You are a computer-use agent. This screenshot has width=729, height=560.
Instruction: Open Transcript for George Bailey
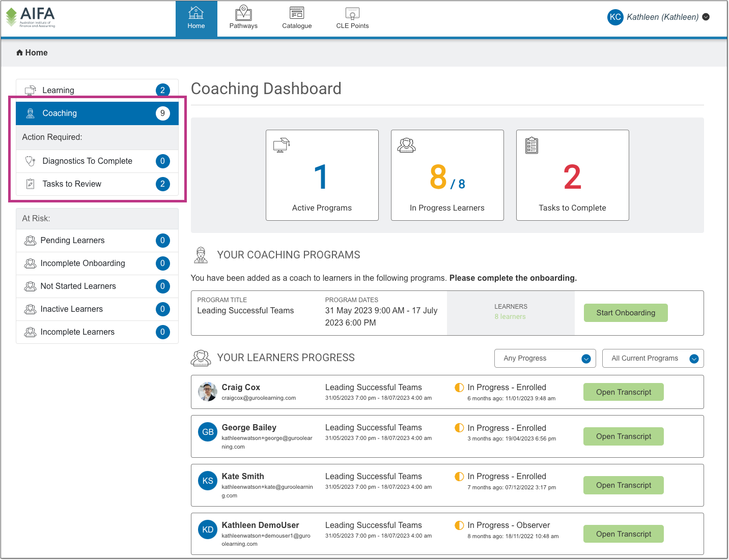tap(624, 436)
